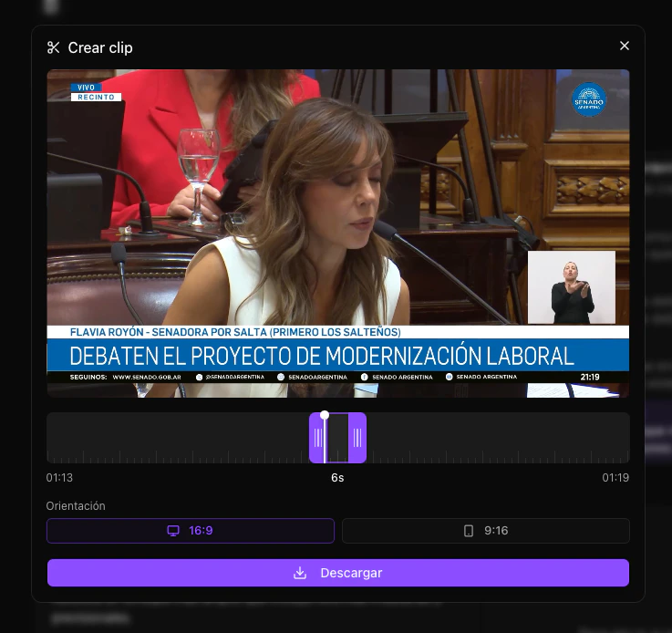Click the Orientación label
Image resolution: width=672 pixels, height=633 pixels.
click(76, 505)
